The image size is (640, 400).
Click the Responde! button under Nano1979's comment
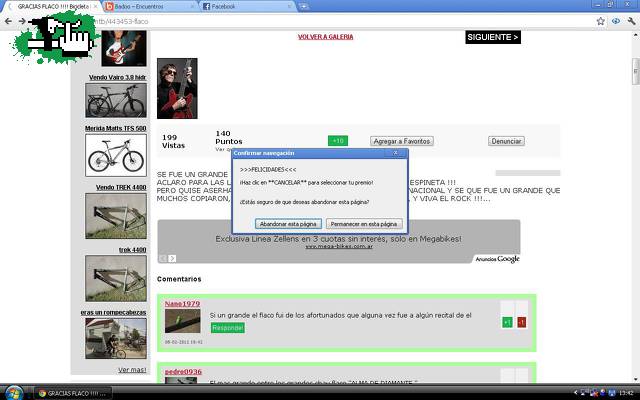(226, 327)
